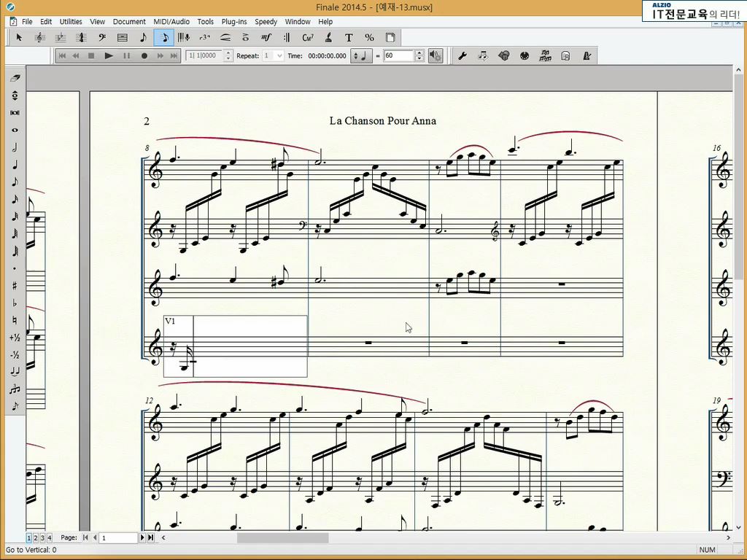Click the tempo value field showing 60
The width and height of the screenshot is (747, 560).
pyautogui.click(x=399, y=55)
